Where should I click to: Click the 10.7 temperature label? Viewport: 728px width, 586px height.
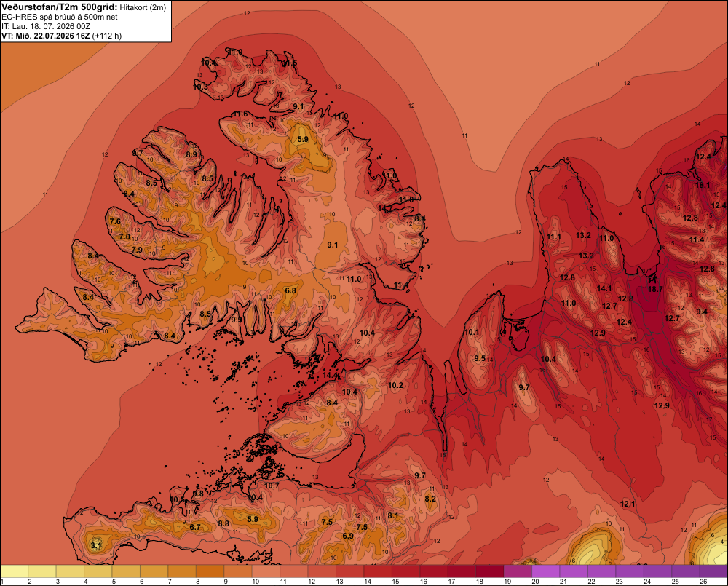[272, 486]
